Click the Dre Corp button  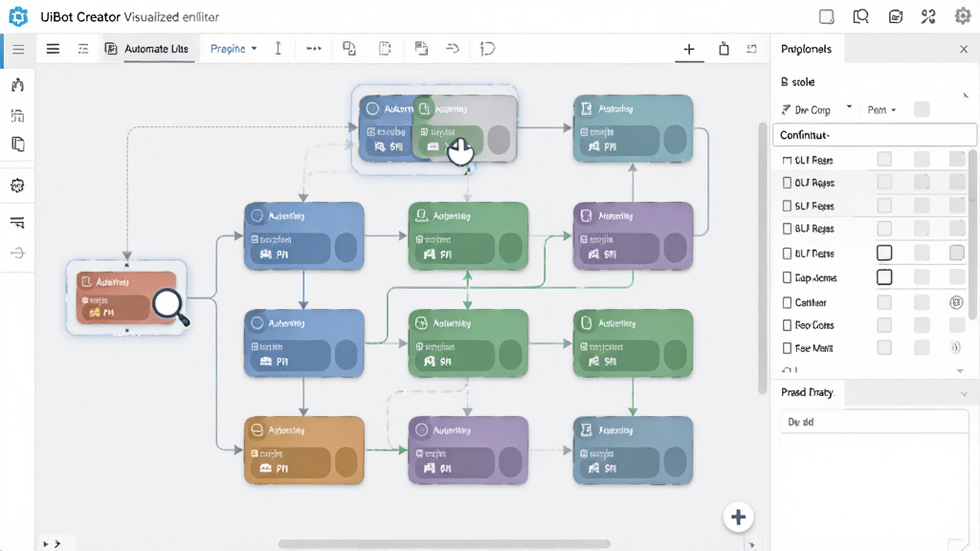click(806, 110)
